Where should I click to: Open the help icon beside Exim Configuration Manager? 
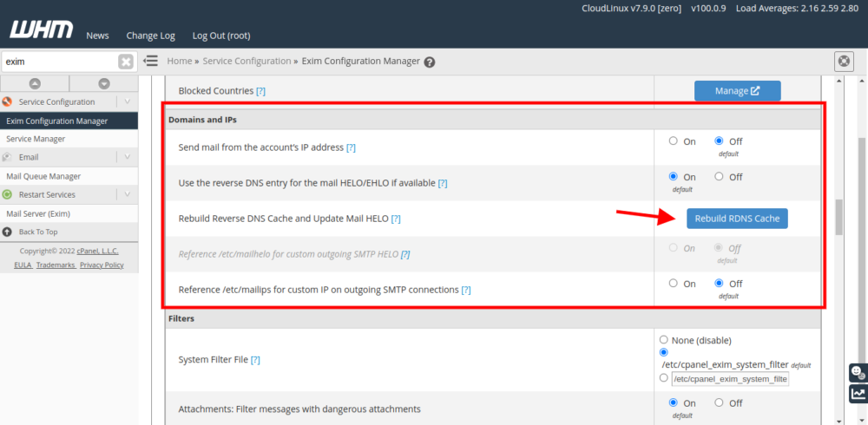(x=430, y=62)
